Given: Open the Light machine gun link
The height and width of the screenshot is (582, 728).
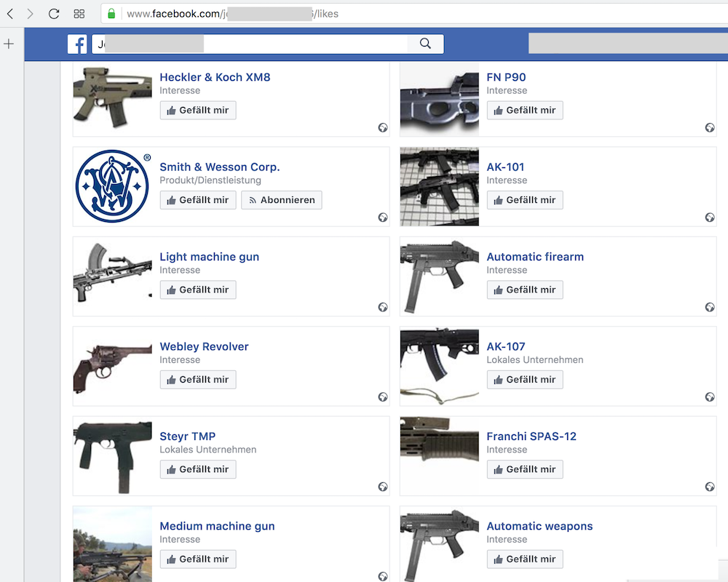Looking at the screenshot, I should [x=209, y=257].
